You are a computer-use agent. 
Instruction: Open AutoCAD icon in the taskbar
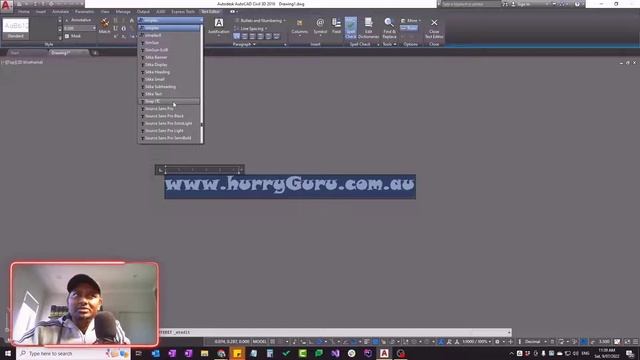384,353
